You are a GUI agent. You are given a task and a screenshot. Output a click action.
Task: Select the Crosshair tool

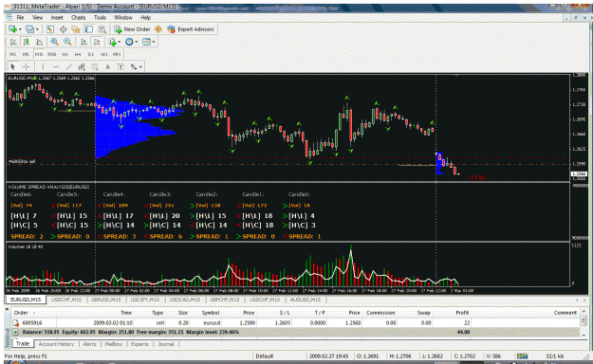coord(27,67)
